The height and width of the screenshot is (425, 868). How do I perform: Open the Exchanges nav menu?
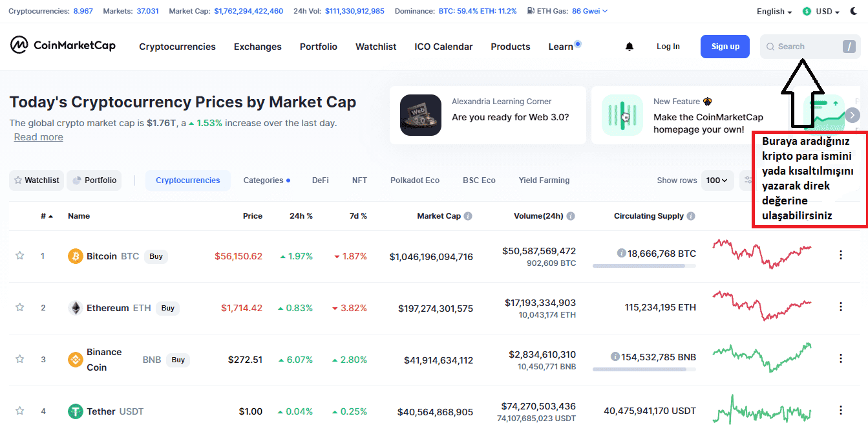click(258, 47)
